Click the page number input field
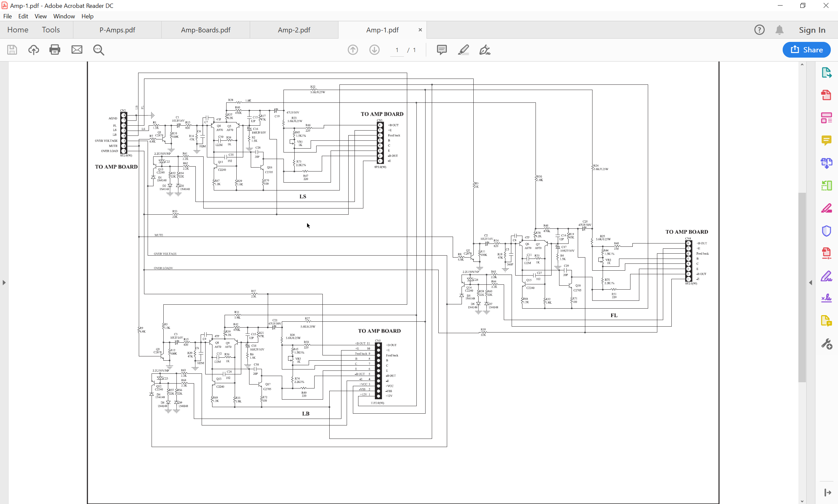Screen dimensions: 838x504 (397, 50)
